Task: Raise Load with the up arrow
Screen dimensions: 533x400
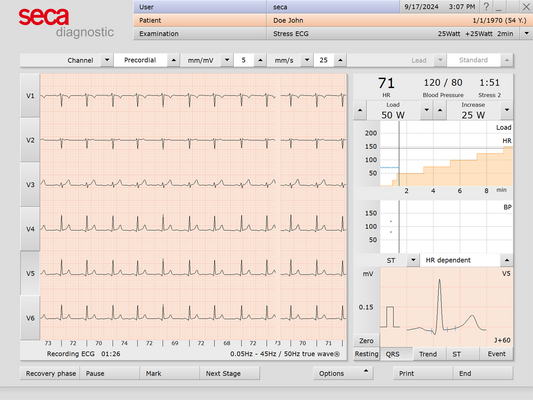Action: point(360,110)
